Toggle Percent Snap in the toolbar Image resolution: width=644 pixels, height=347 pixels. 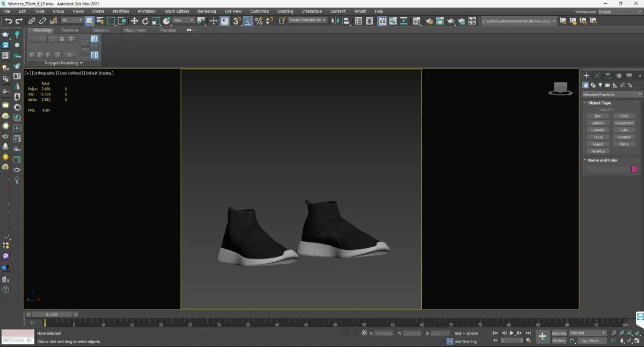(259, 21)
